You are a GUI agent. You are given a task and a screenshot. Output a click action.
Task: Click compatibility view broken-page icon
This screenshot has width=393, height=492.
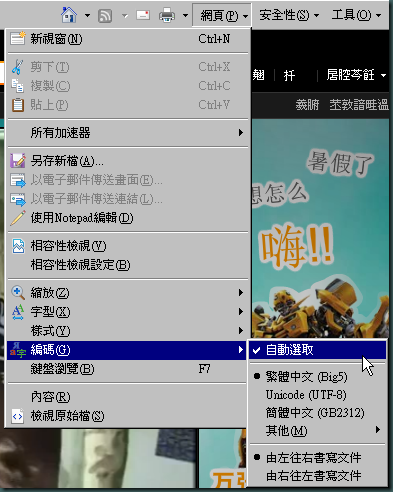[18, 246]
